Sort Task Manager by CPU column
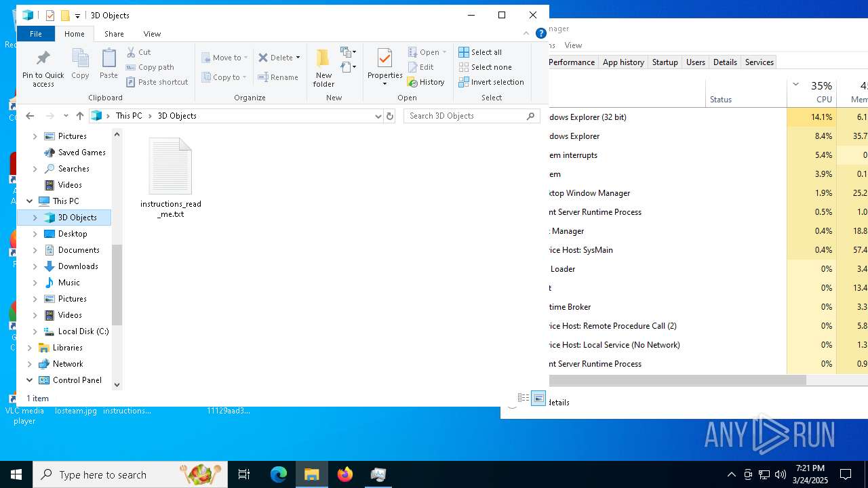 point(811,92)
